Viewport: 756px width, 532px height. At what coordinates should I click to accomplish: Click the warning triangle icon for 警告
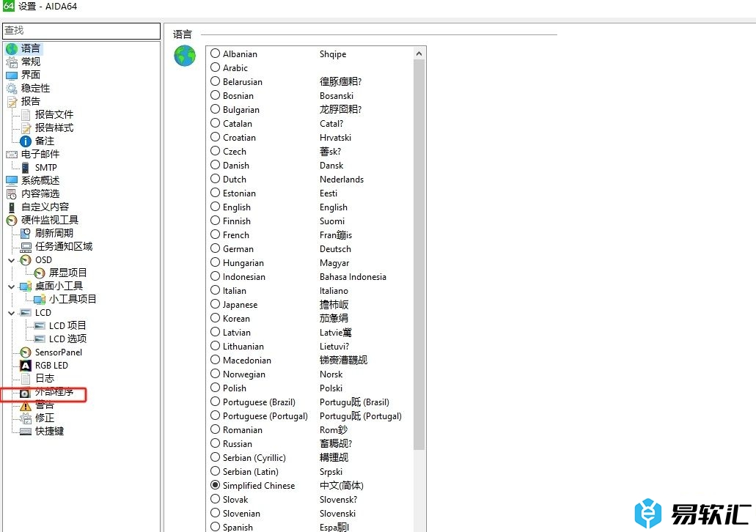pos(26,406)
